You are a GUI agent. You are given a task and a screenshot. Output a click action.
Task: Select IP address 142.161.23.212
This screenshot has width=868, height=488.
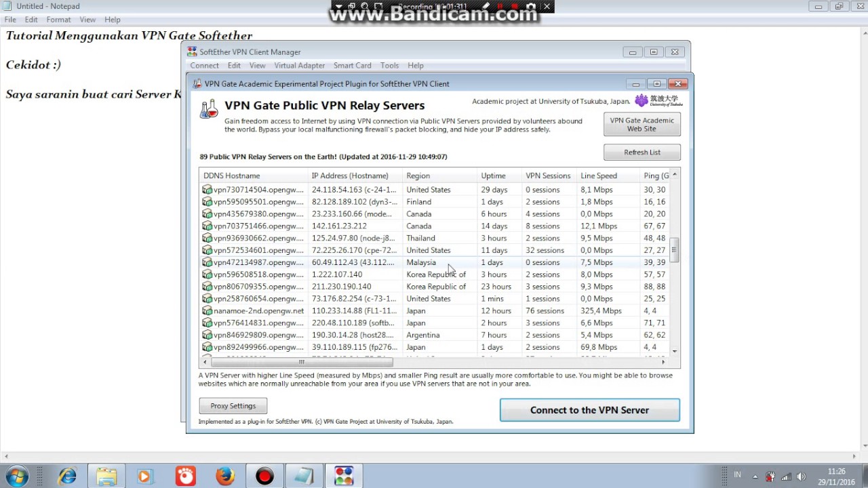point(339,226)
